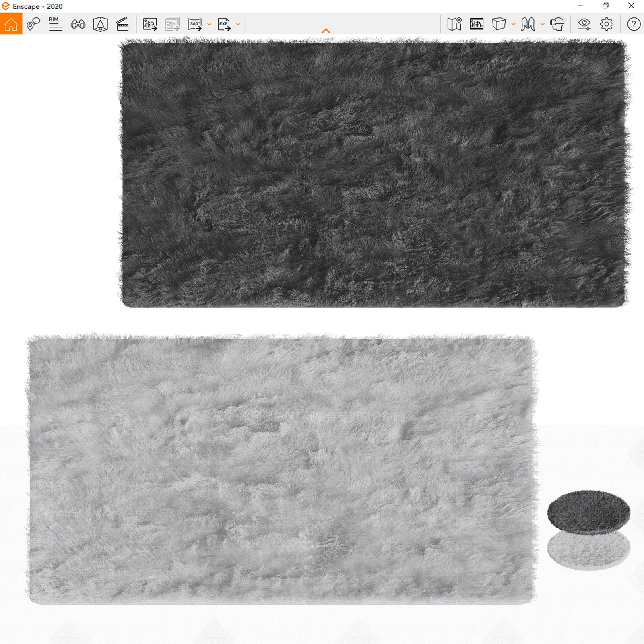Collapse the toolbar with orange chevron

326,31
